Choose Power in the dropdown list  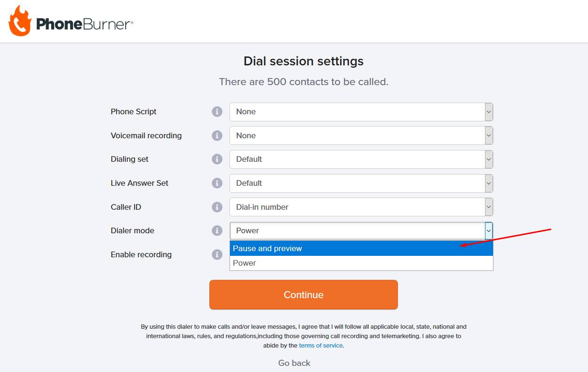[x=361, y=263]
